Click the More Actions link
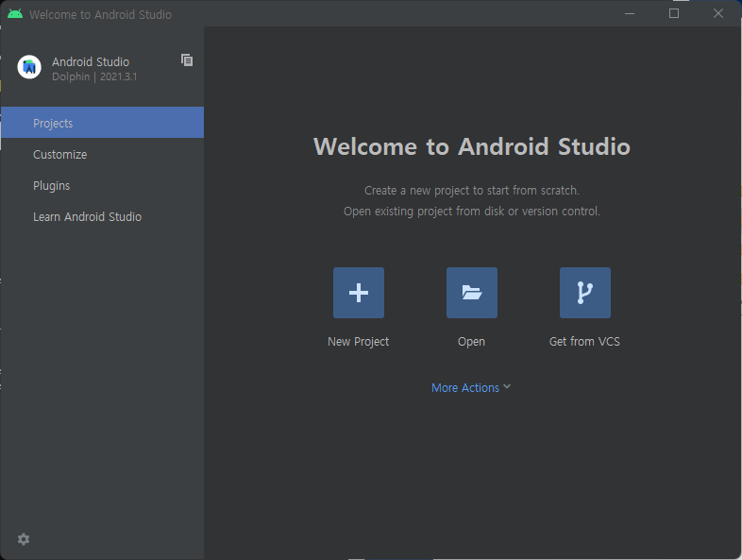The image size is (742, 560). [x=464, y=388]
